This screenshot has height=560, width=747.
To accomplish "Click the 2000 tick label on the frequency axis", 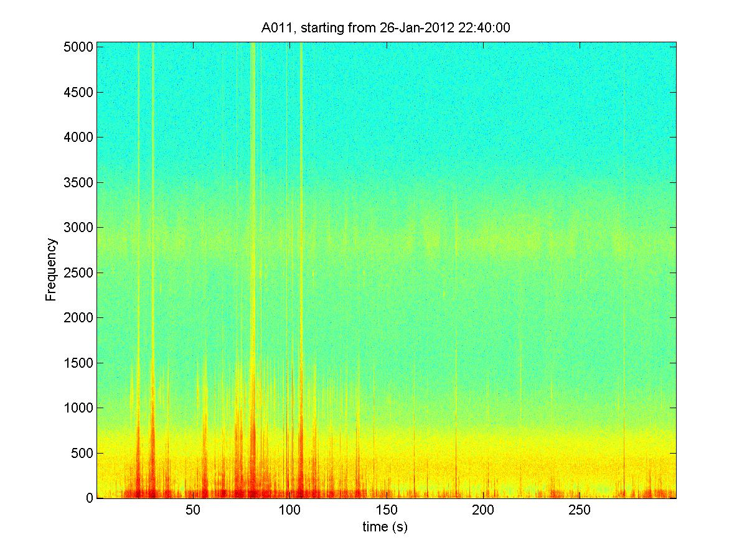I will tap(78, 318).
